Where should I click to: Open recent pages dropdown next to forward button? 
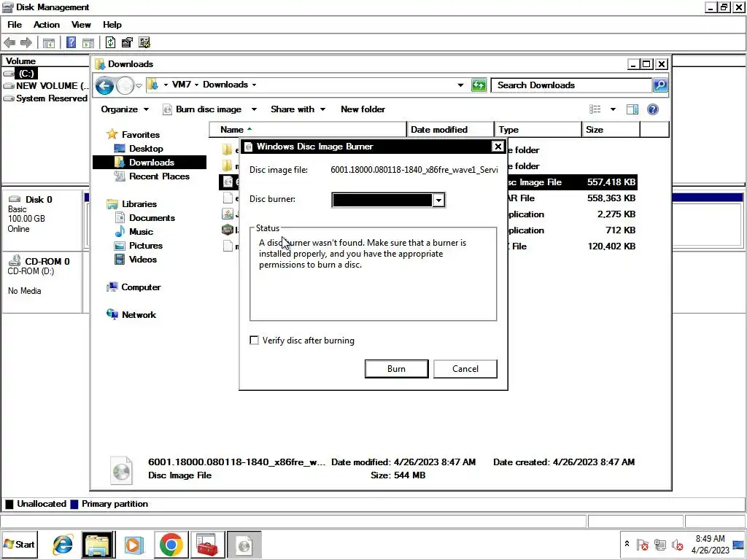click(139, 86)
